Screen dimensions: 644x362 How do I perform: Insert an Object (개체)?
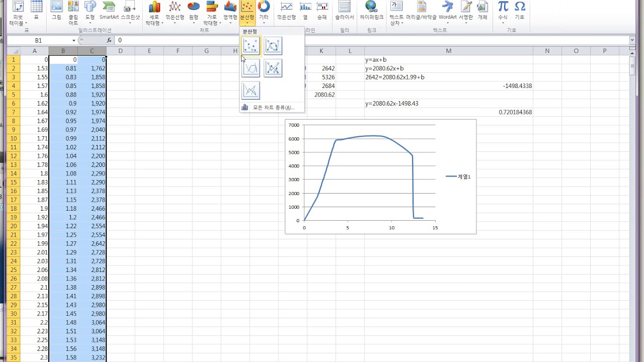coord(482,11)
